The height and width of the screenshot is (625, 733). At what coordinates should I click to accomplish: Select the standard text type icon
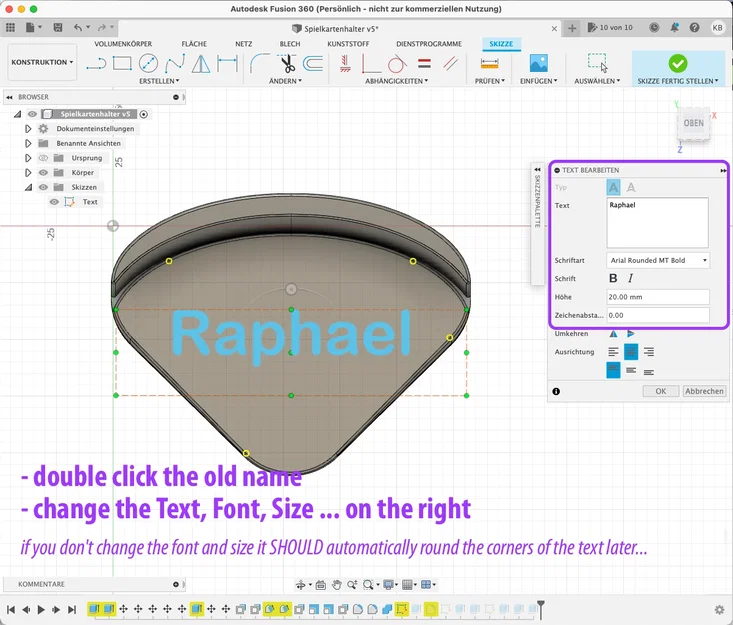tap(613, 187)
